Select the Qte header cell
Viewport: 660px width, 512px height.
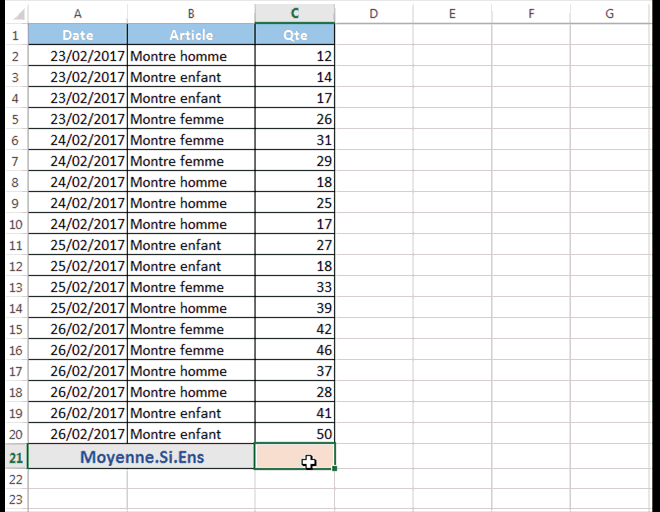(295, 35)
